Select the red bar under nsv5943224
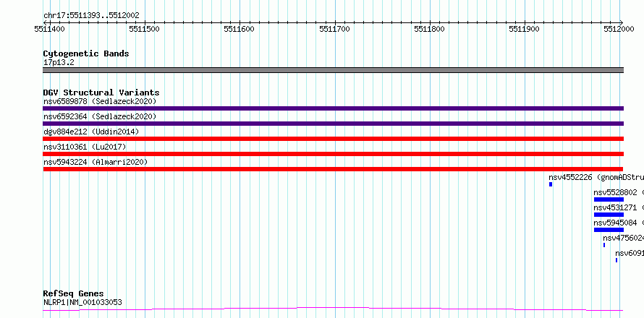 coord(333,169)
